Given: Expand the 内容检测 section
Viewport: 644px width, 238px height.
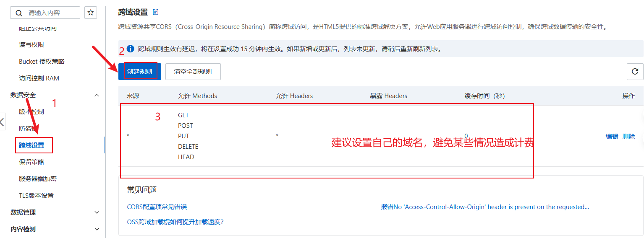Looking at the screenshot, I should [x=97, y=229].
